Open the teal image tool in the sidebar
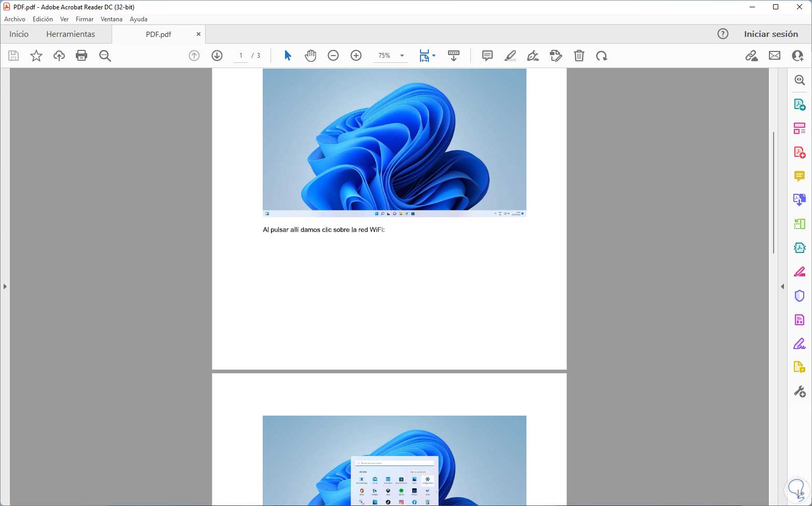The width and height of the screenshot is (812, 506). pos(800,248)
